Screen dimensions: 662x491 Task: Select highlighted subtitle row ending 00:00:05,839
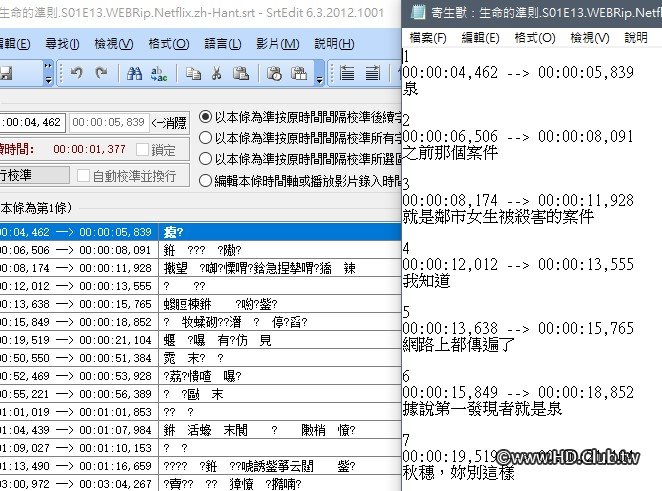coord(201,232)
